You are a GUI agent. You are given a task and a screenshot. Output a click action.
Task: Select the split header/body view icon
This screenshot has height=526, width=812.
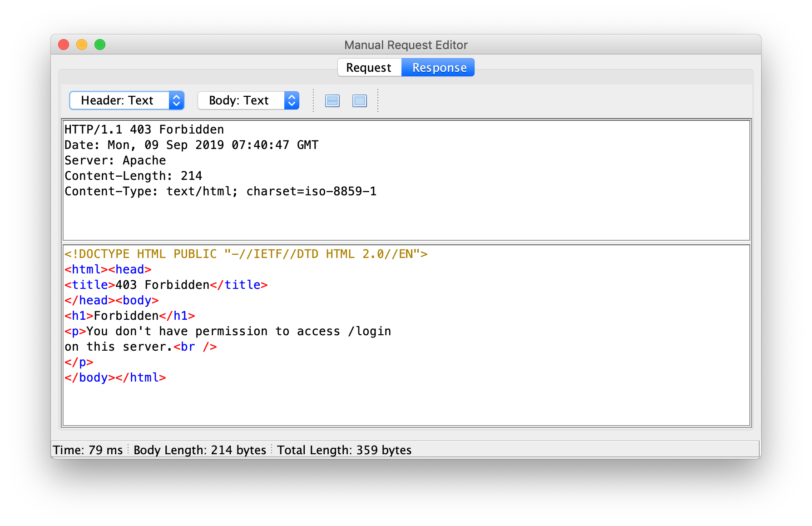click(x=332, y=100)
